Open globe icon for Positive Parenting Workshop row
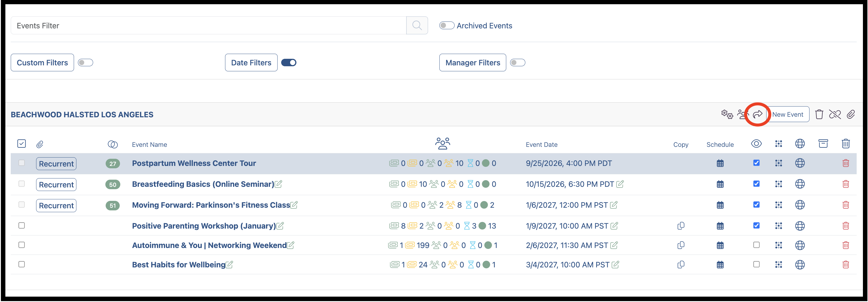Viewport: 868px width, 302px height. tap(800, 226)
